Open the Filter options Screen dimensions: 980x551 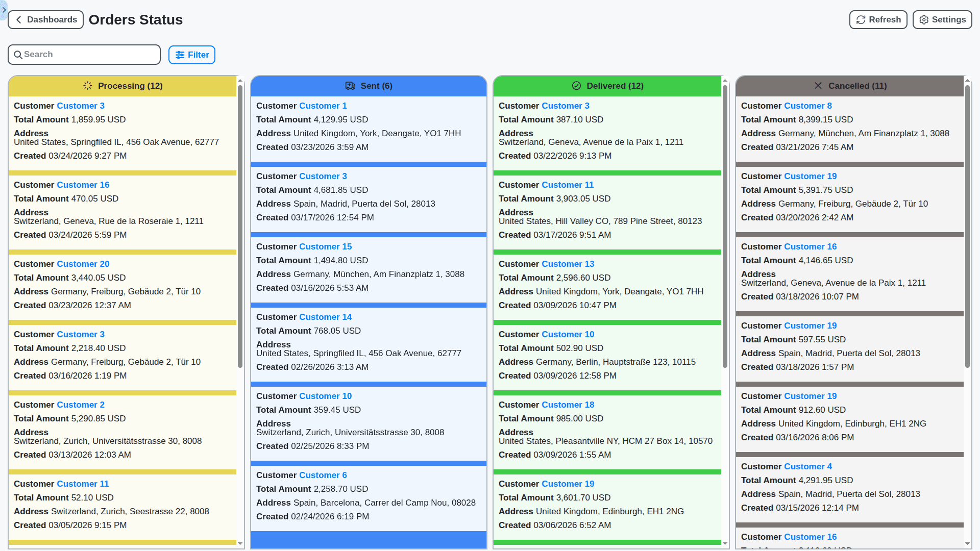coord(192,55)
